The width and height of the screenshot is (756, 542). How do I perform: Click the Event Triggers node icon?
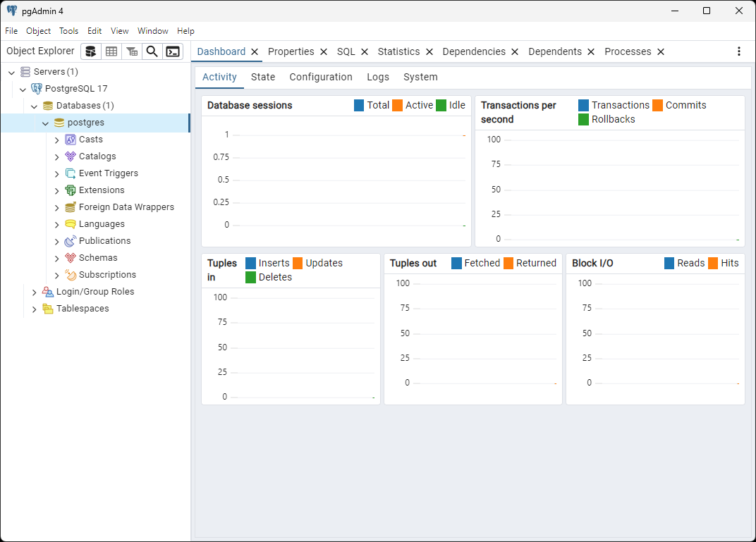pos(71,173)
